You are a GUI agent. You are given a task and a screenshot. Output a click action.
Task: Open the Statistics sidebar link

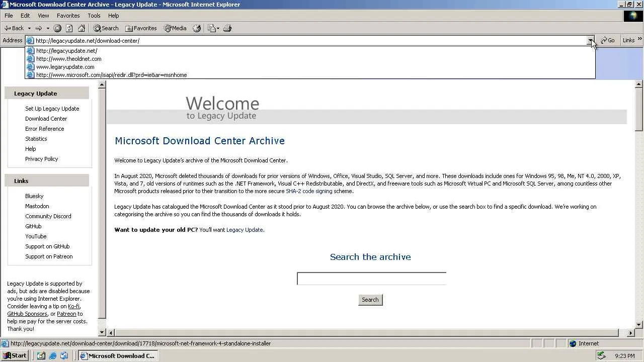[x=36, y=139]
